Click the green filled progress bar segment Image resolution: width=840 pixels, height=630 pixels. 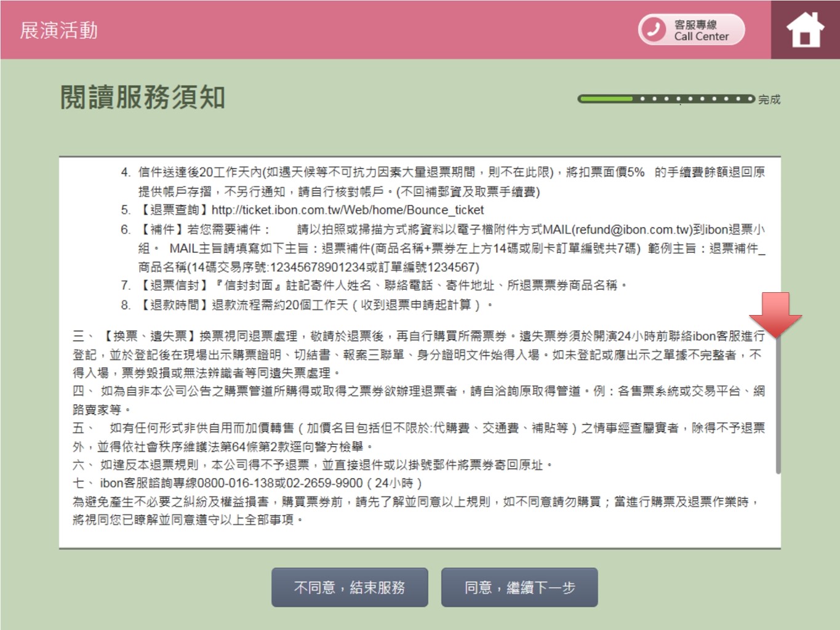coord(606,98)
